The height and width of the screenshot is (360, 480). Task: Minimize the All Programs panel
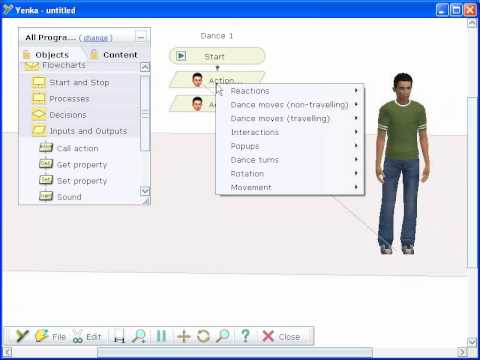click(x=141, y=37)
